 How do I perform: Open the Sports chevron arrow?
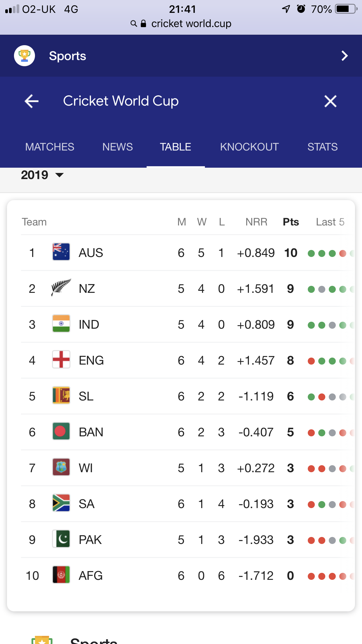pos(345,56)
